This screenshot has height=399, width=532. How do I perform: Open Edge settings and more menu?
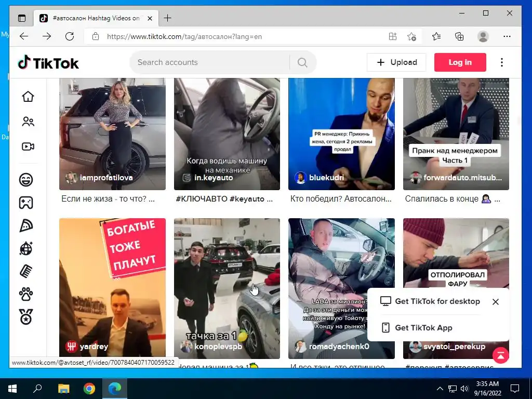tap(507, 36)
